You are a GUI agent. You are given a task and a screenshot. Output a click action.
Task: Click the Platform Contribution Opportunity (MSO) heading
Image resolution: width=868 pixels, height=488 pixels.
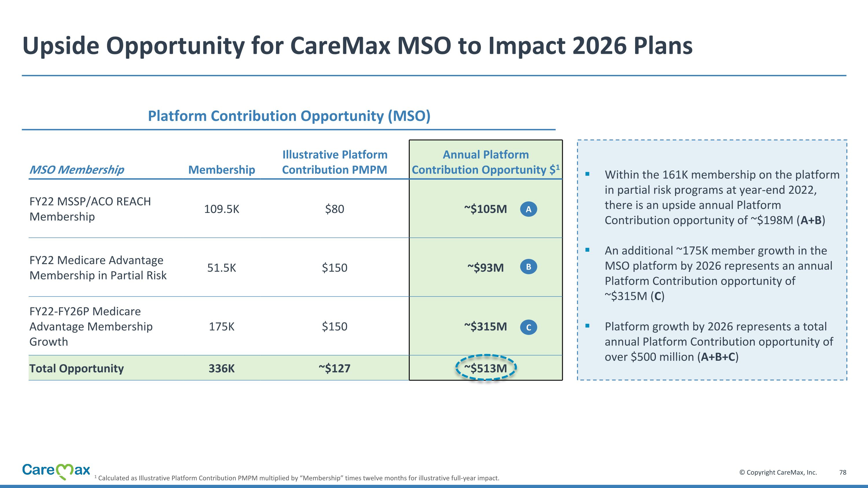[289, 116]
